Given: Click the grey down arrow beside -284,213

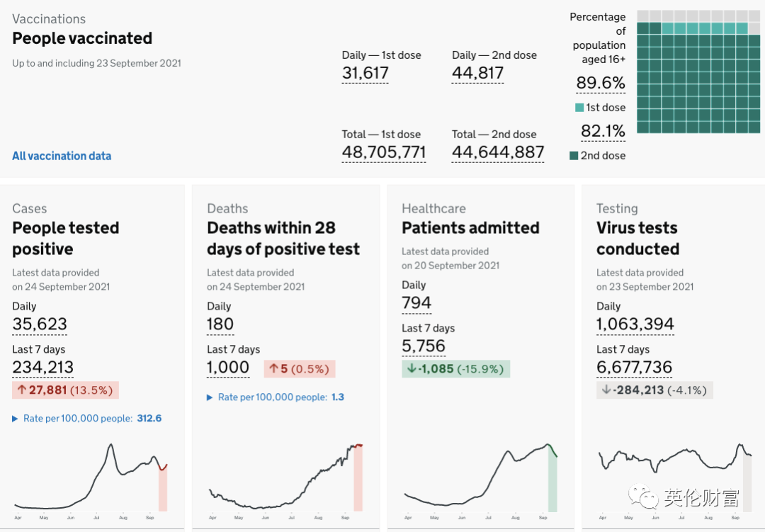Looking at the screenshot, I should click(606, 390).
